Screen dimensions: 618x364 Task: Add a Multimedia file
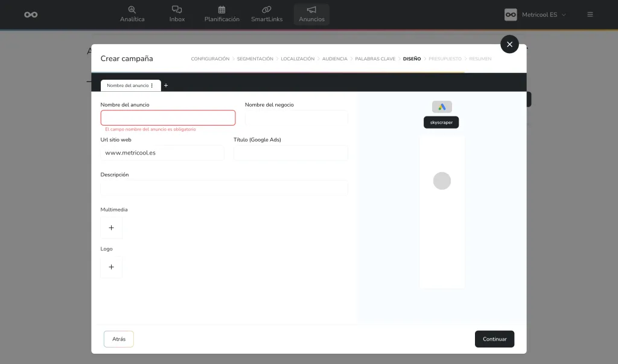(x=111, y=228)
